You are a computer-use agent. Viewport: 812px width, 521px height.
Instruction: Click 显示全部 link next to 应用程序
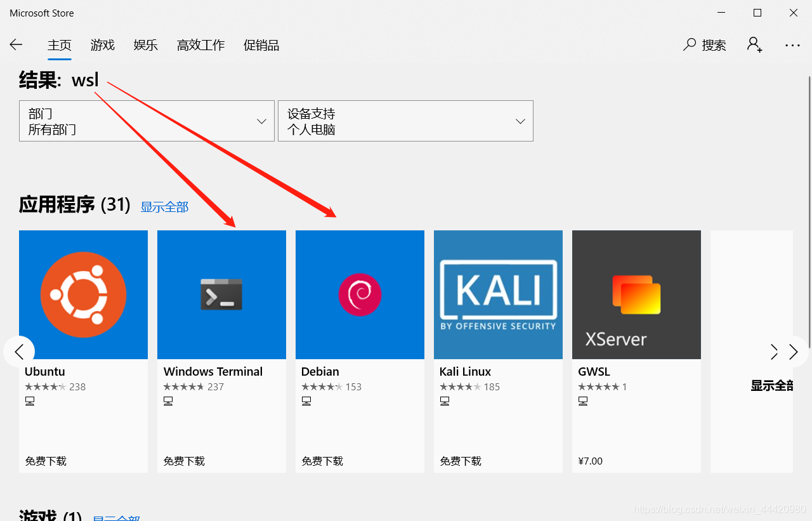(x=164, y=207)
